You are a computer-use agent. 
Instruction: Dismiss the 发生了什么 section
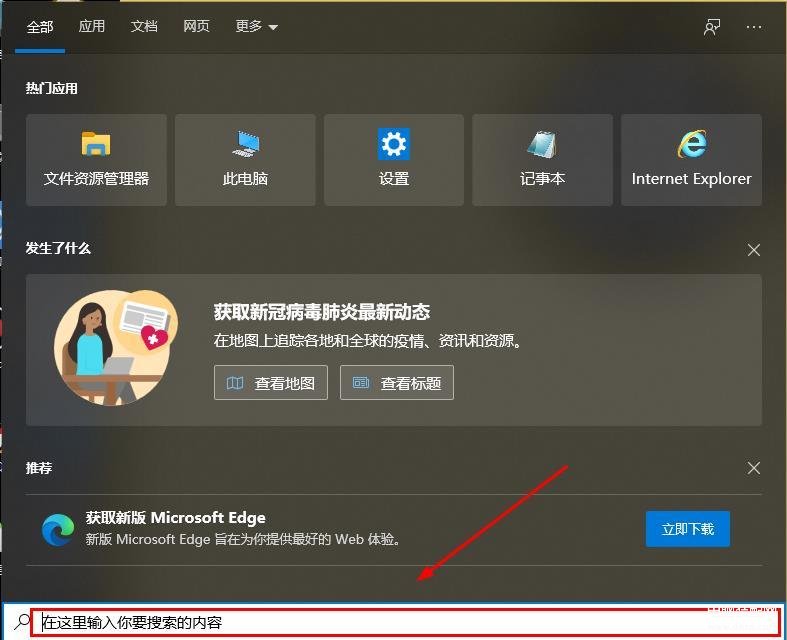754,250
